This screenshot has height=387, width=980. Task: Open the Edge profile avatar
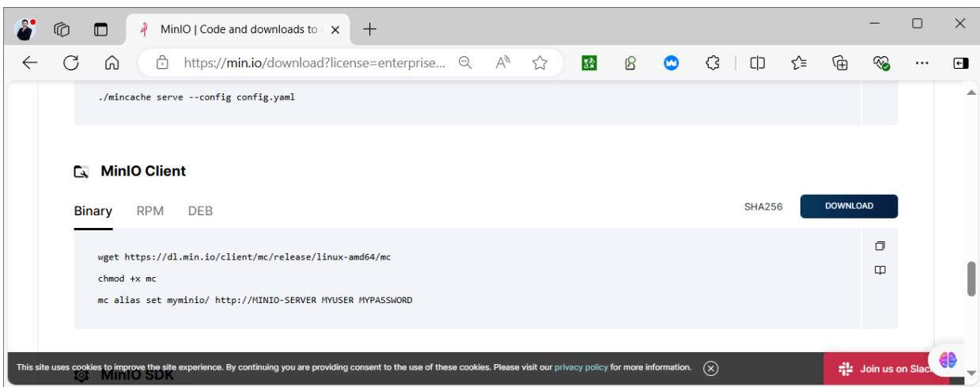(24, 29)
